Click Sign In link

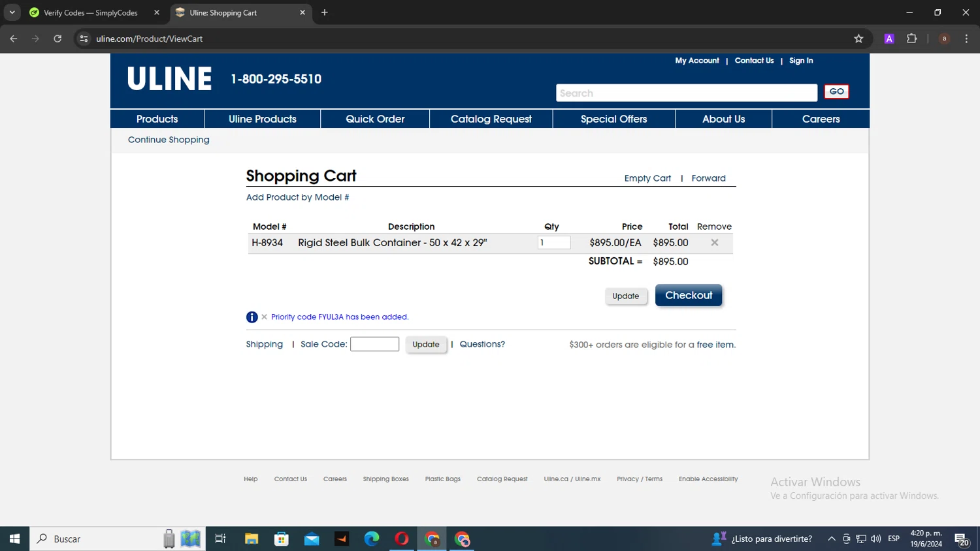[x=801, y=61]
